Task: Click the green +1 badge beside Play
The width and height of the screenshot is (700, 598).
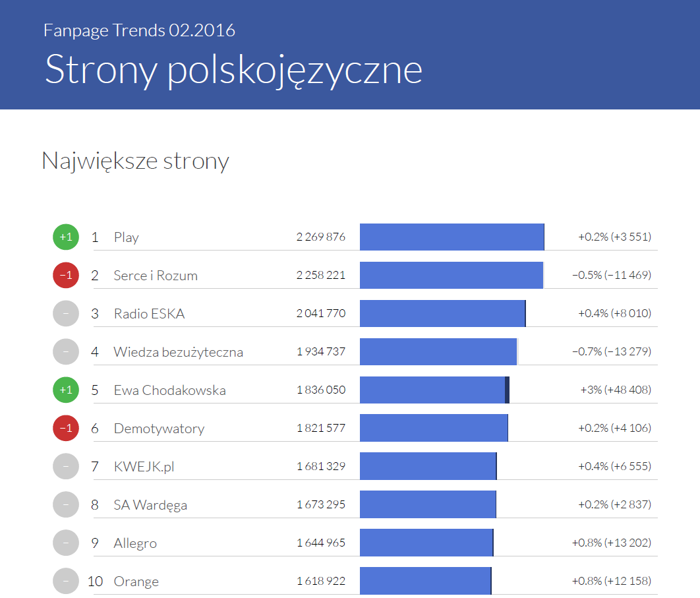Action: (66, 237)
